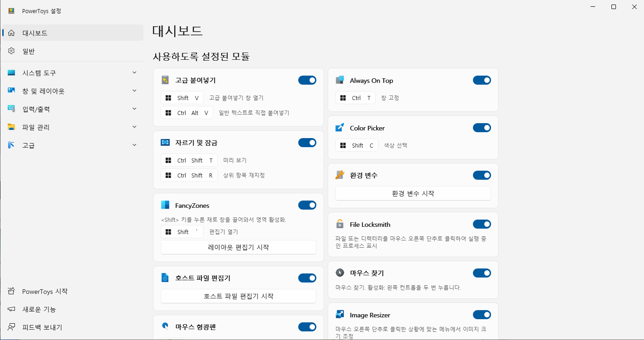The height and width of the screenshot is (340, 644).
Task: Click the Always On Top module icon
Action: 340,80
